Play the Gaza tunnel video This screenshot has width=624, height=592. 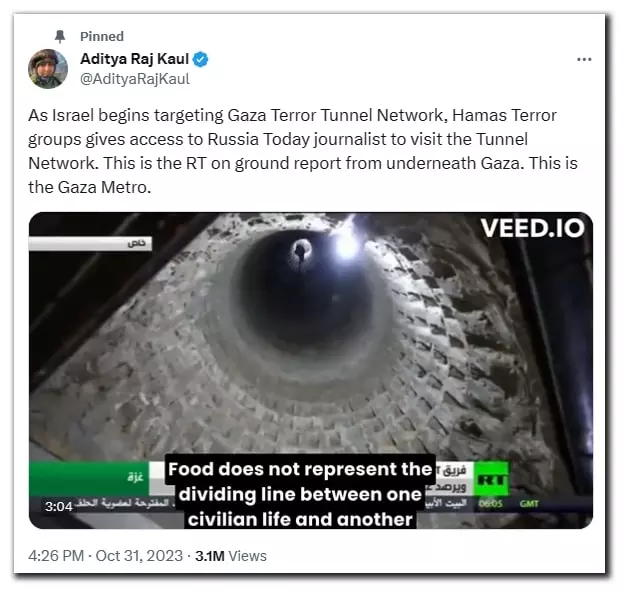coord(311,370)
